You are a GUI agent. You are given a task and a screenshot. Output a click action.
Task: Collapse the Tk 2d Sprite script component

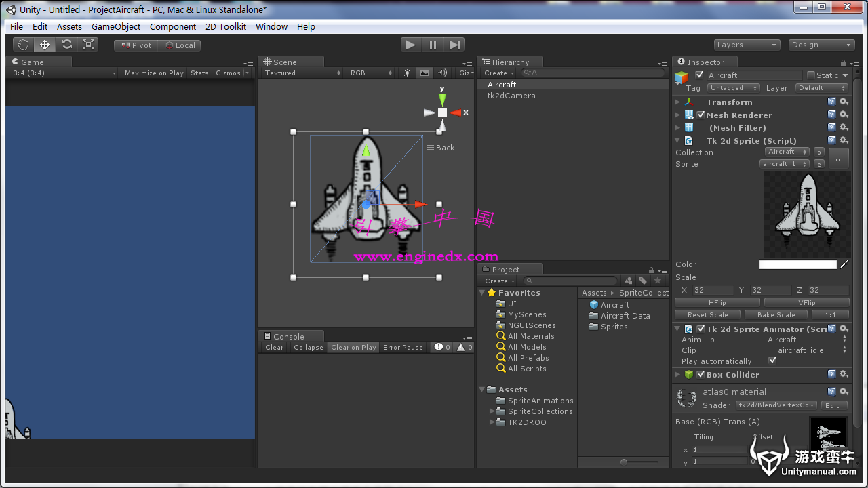(677, 140)
